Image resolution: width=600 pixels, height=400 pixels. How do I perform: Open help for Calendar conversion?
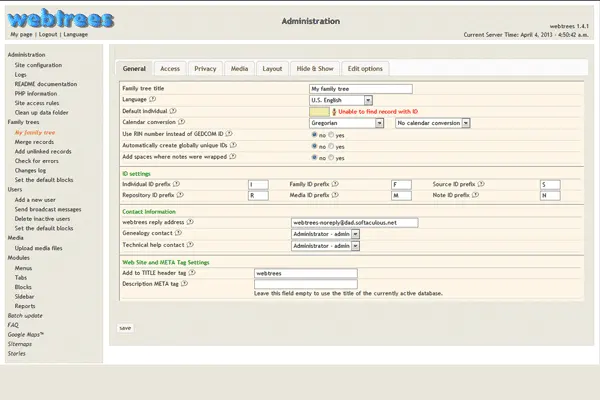click(182, 122)
